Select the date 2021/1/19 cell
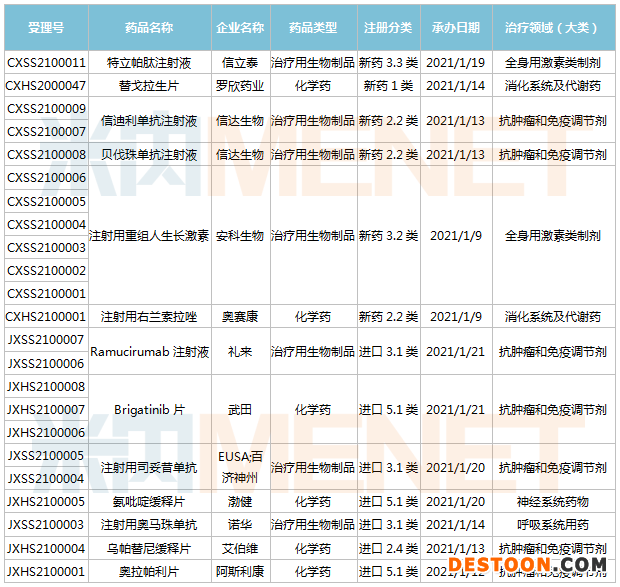The image size is (620, 587). (x=455, y=62)
